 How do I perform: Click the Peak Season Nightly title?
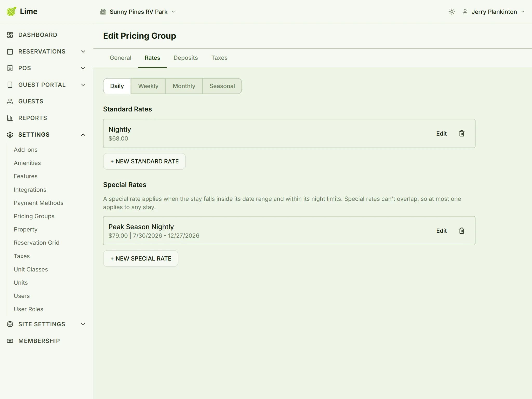point(141,227)
